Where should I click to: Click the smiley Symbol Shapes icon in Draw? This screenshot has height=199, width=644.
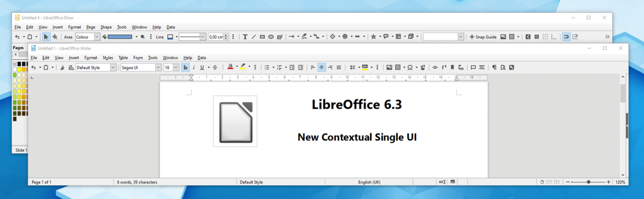(x=345, y=37)
